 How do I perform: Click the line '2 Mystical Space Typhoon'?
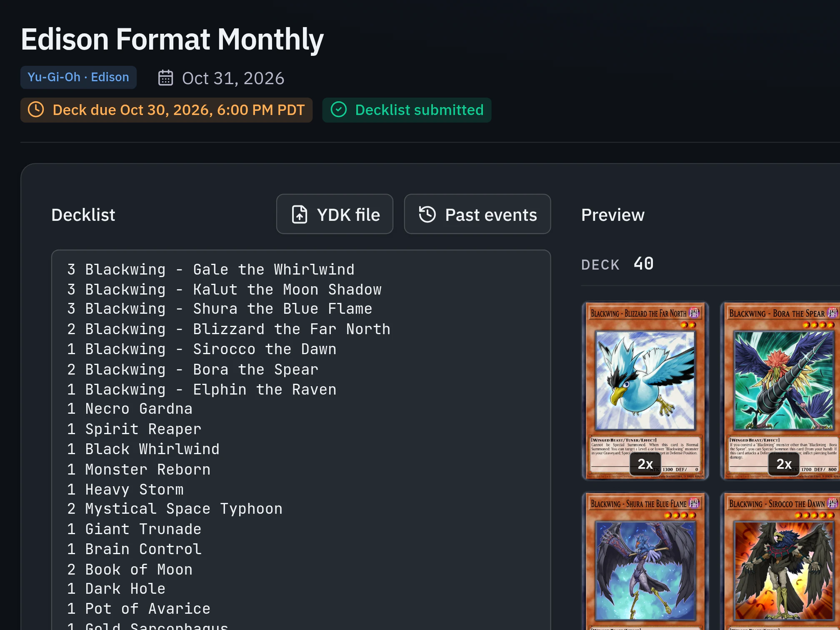[175, 509]
